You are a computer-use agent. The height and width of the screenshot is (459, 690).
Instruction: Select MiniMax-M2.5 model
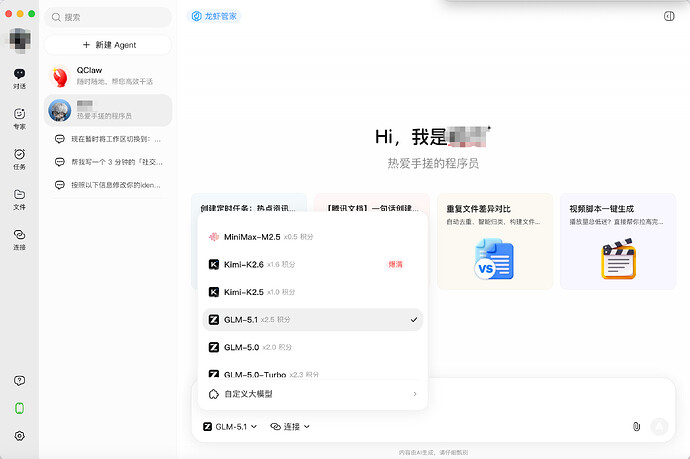[312, 237]
